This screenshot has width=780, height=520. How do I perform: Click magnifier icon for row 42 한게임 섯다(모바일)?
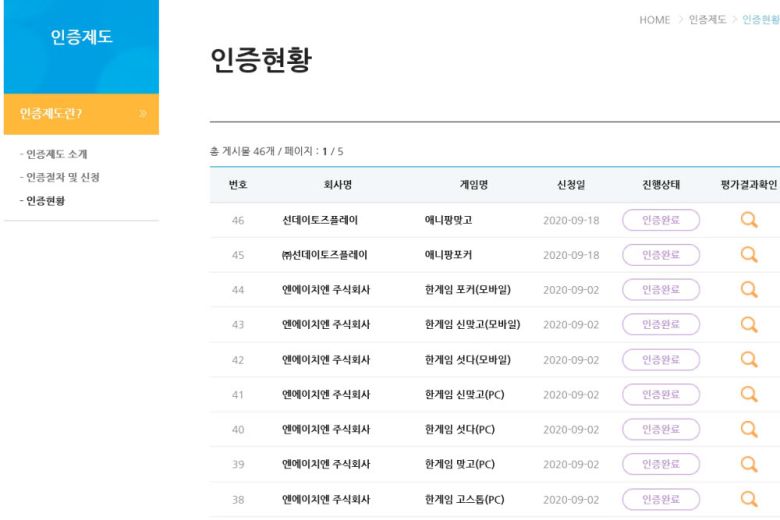coord(749,359)
